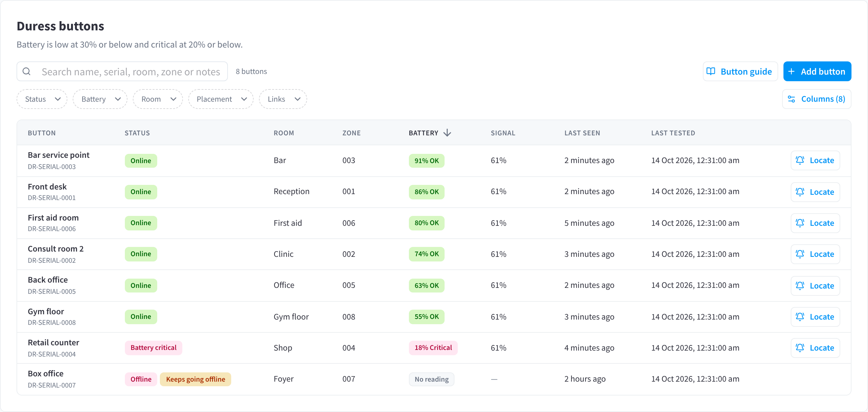The image size is (868, 412).
Task: Click the Offline status badge for Box office
Action: (141, 379)
